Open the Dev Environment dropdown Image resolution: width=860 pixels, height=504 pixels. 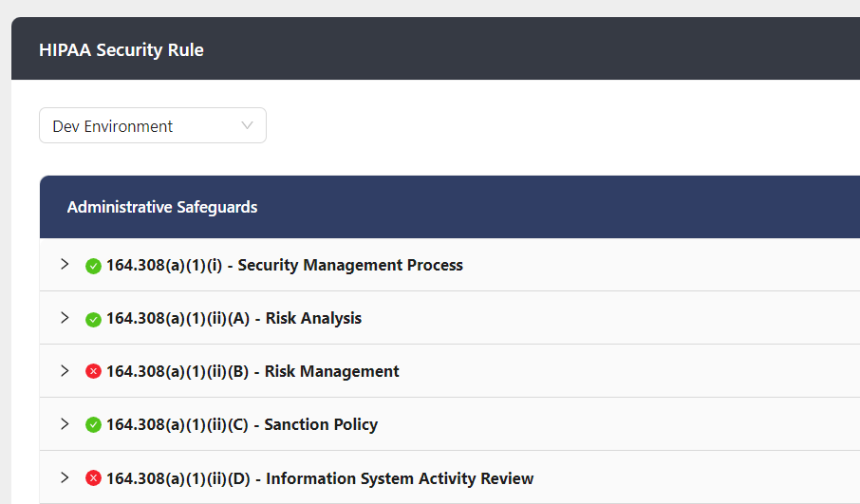click(x=152, y=125)
